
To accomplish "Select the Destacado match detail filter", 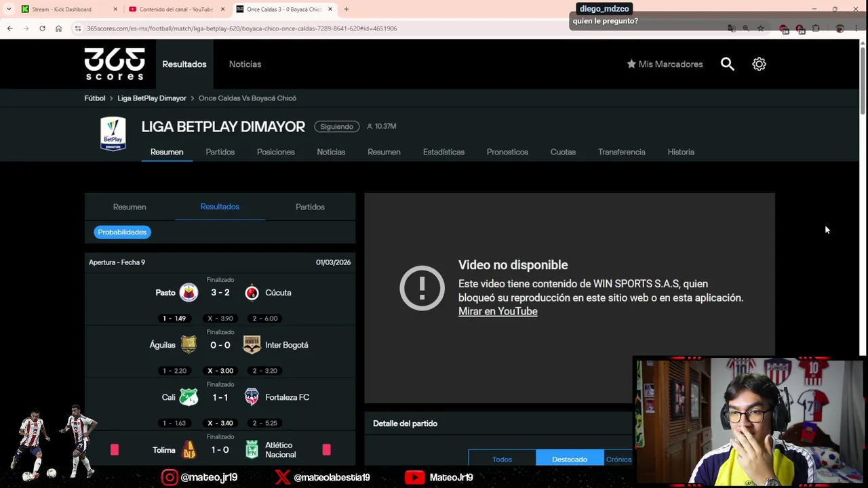I will click(x=570, y=459).
